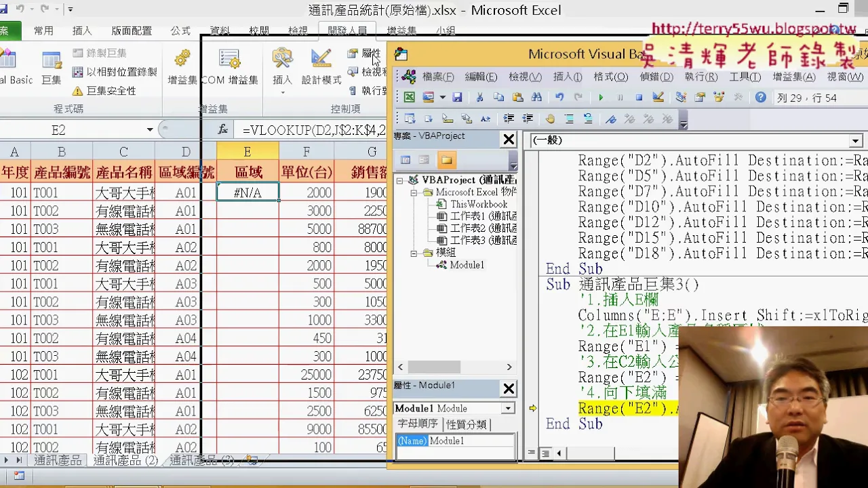Click the View Microsoft Excel icon in VBA toolbar

point(410,98)
